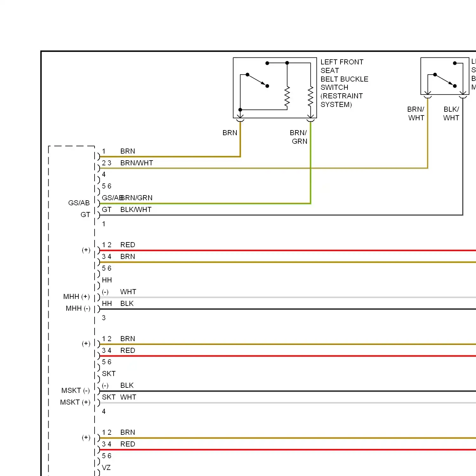
Task: Click the gray WHT wire on the MSKT (+) row
Action: tap(288, 403)
